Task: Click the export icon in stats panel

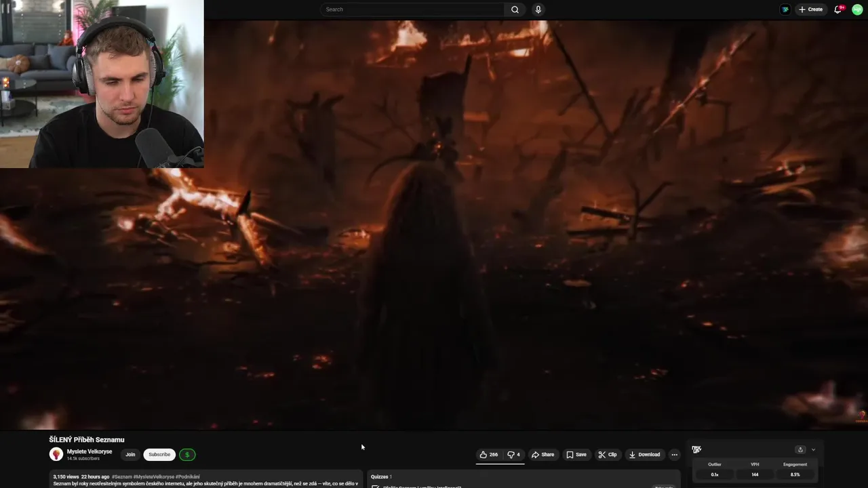Action: (800, 449)
